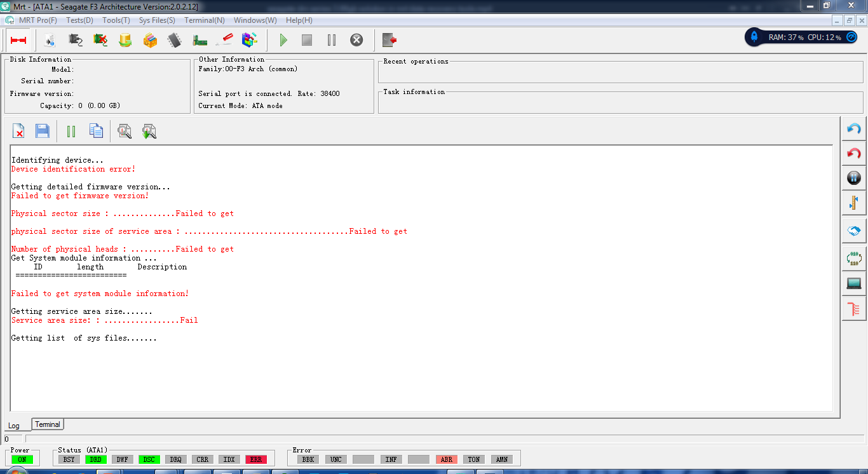Click the gray square stop button
The height and width of the screenshot is (474, 868).
307,40
